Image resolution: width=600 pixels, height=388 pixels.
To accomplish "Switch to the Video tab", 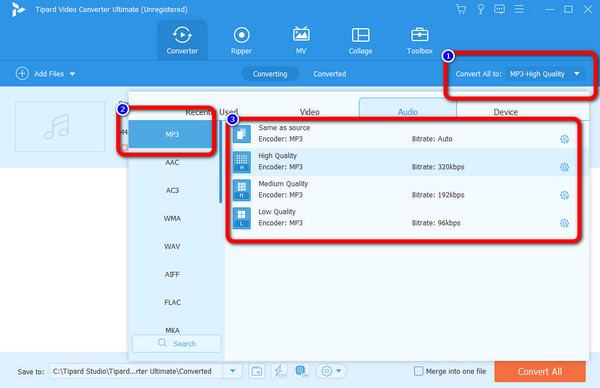I will [310, 112].
